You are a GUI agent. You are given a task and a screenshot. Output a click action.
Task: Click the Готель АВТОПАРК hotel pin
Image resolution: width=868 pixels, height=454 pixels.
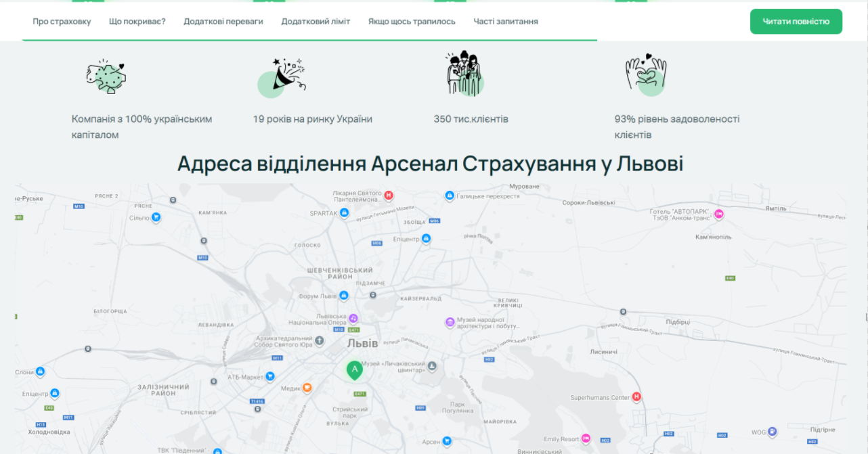[x=719, y=214]
